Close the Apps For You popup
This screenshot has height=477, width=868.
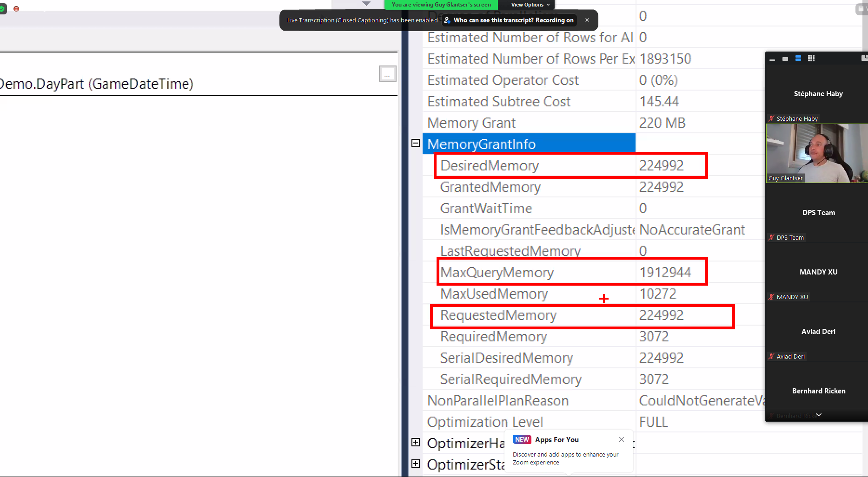coord(622,439)
